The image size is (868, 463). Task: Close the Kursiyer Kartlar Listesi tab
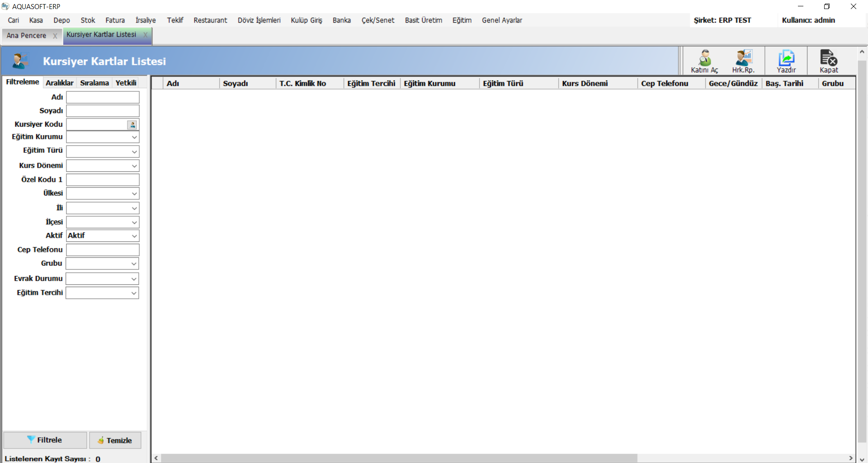tap(146, 35)
